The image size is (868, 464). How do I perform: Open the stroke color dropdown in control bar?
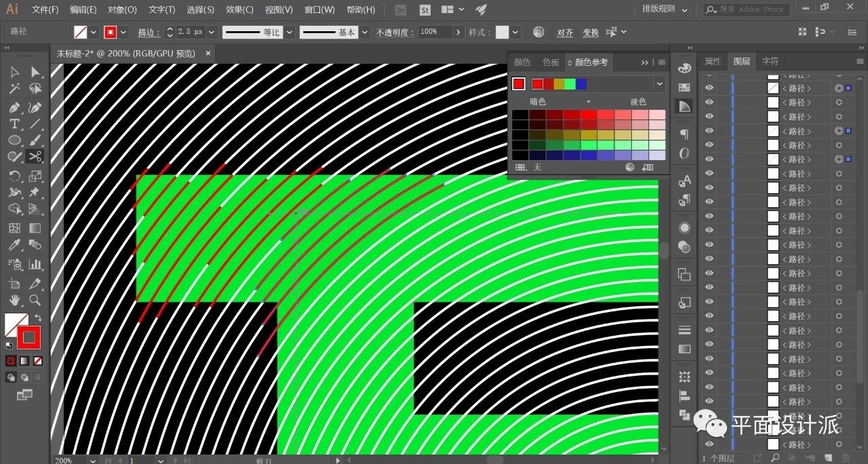pyautogui.click(x=123, y=32)
